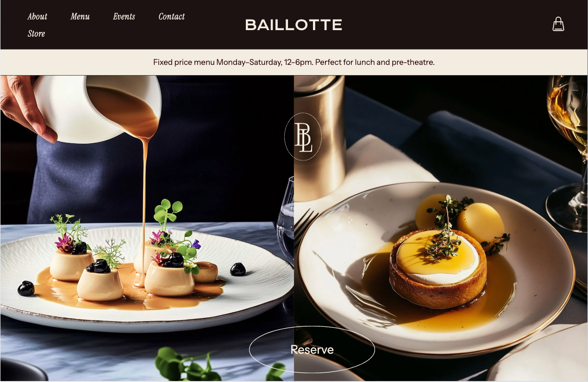Image resolution: width=588 pixels, height=382 pixels.
Task: Click the Reserve oval button
Action: coord(312,350)
